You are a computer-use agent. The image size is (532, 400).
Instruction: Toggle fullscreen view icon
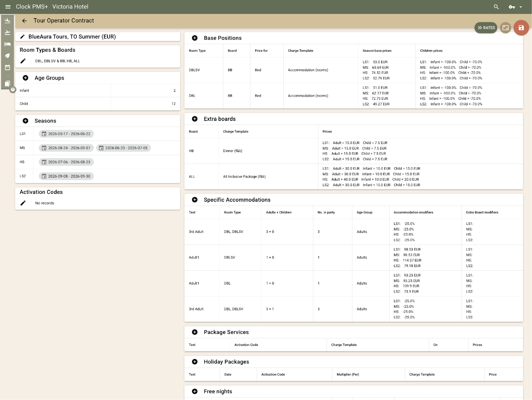pos(505,28)
